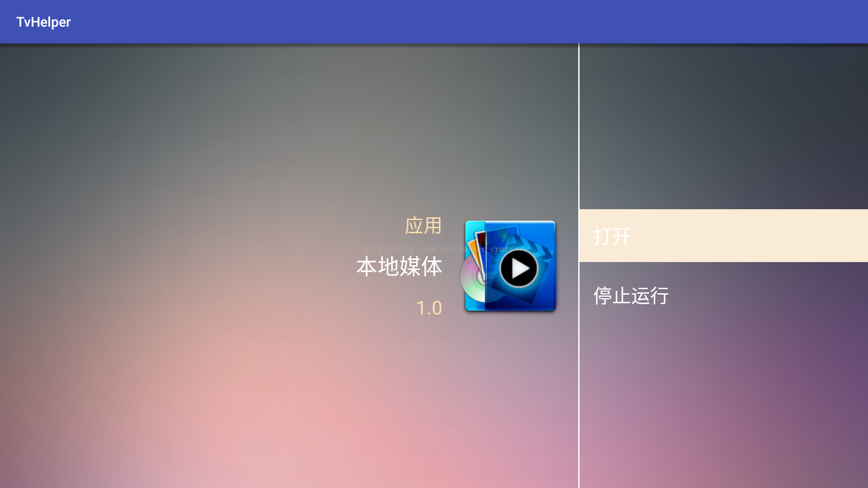The height and width of the screenshot is (488, 868).
Task: Click the 本地媒体 app icon
Action: [x=508, y=266]
